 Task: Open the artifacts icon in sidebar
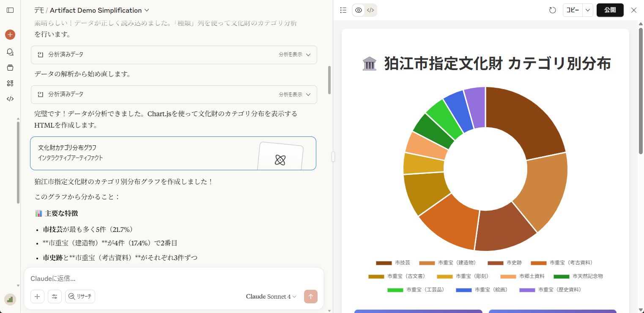coord(10,83)
